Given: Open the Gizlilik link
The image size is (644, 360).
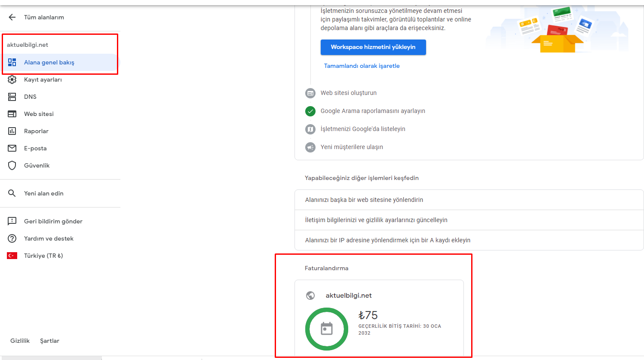Looking at the screenshot, I should [x=20, y=341].
